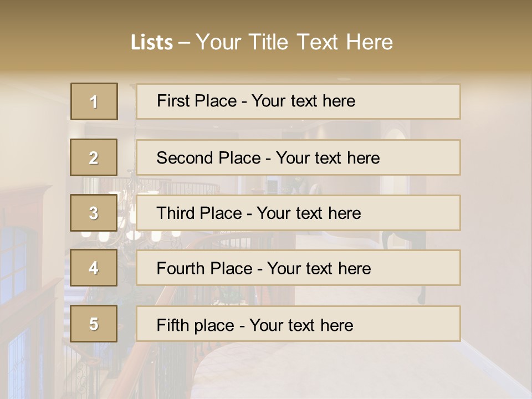Click the number 5 box
The height and width of the screenshot is (399, 532).
click(x=94, y=324)
